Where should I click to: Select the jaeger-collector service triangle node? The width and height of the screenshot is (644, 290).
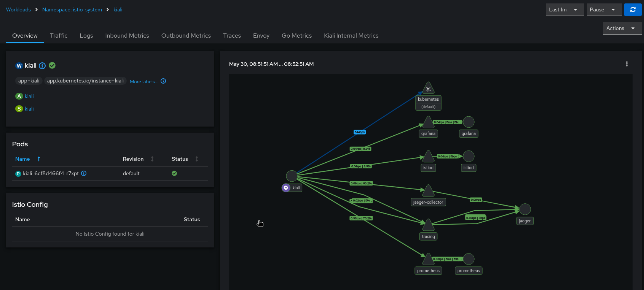click(x=428, y=191)
